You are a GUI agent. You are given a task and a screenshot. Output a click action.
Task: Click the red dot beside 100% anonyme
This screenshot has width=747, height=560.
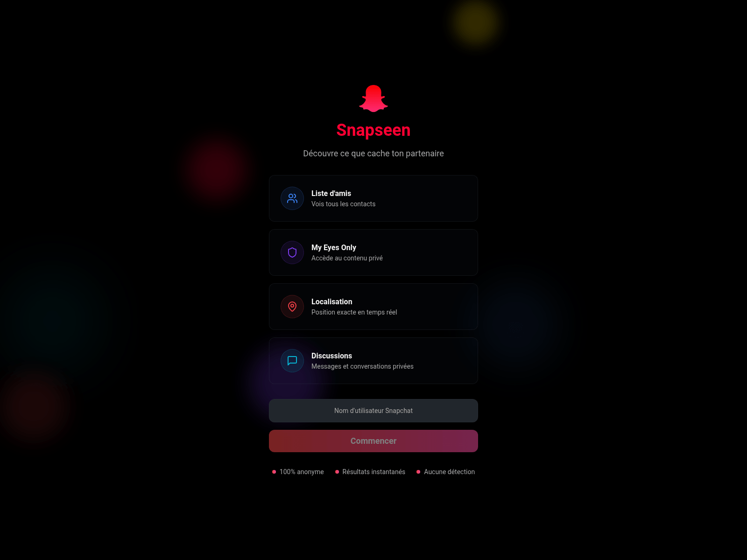point(274,472)
